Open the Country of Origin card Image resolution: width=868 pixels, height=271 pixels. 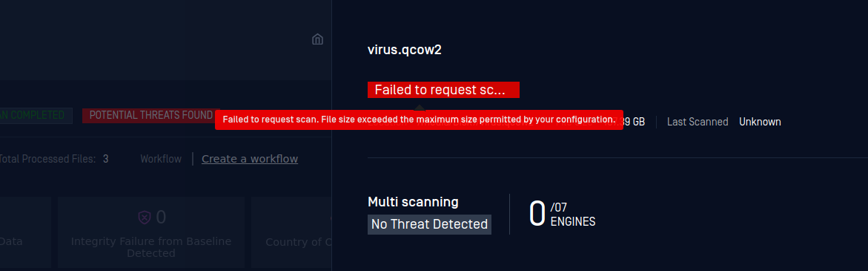pos(292,232)
